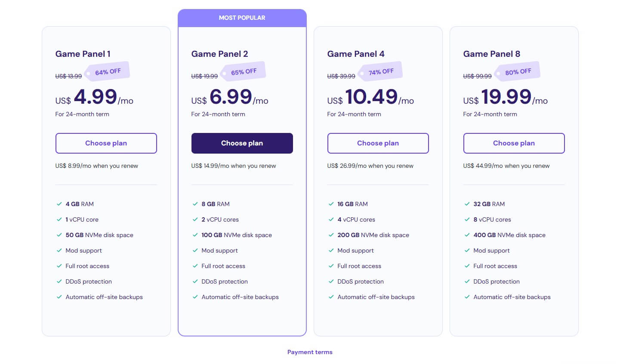Image resolution: width=620 pixels, height=364 pixels.
Task: Click the US$ 19.99/mo price
Action: (505, 97)
